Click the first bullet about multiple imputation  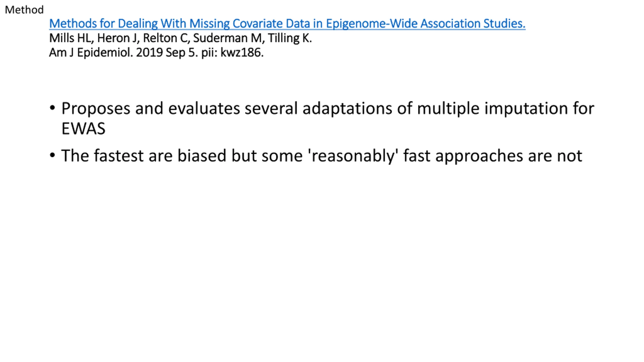coord(328,118)
